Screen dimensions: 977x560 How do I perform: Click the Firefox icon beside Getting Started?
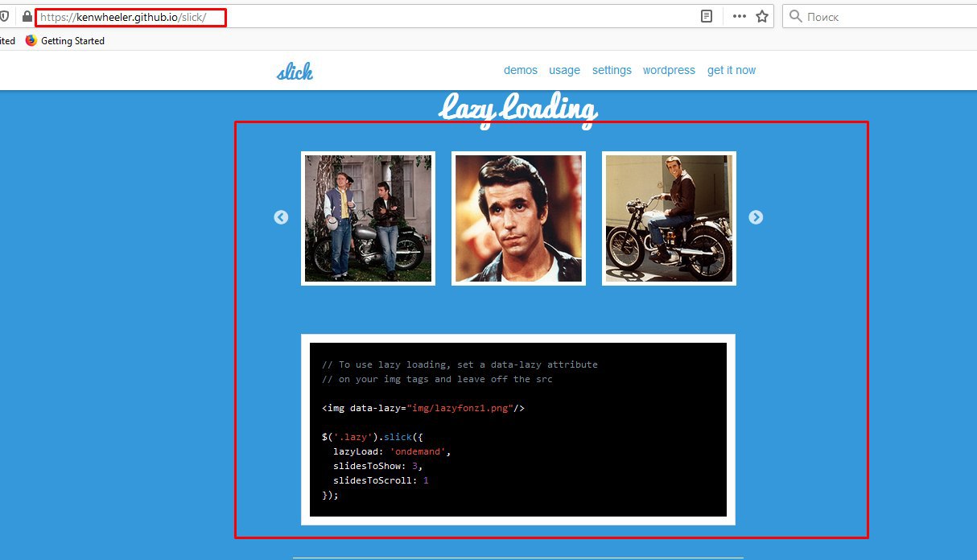click(x=31, y=40)
